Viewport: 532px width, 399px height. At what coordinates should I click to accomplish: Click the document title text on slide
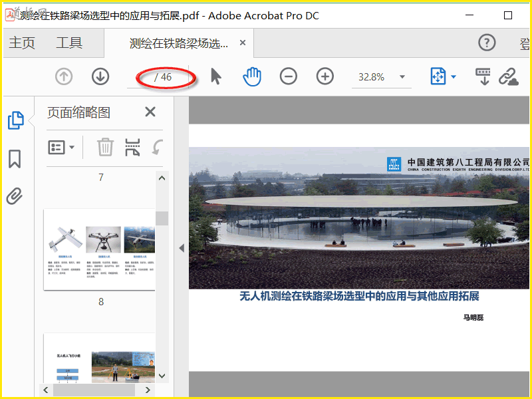pyautogui.click(x=359, y=296)
